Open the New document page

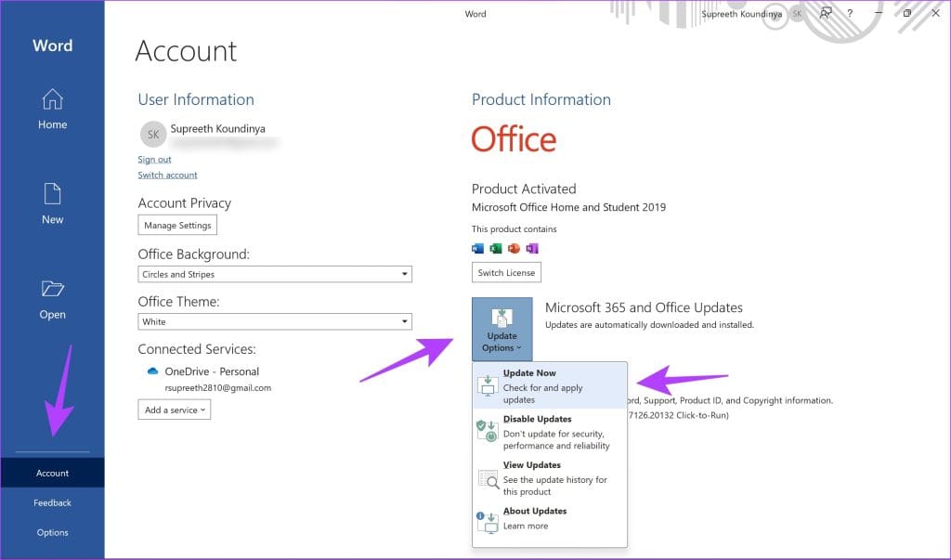(x=52, y=203)
